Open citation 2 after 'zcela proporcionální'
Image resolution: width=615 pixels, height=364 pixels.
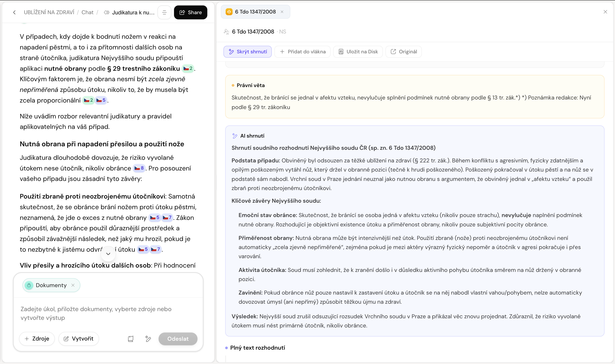89,100
